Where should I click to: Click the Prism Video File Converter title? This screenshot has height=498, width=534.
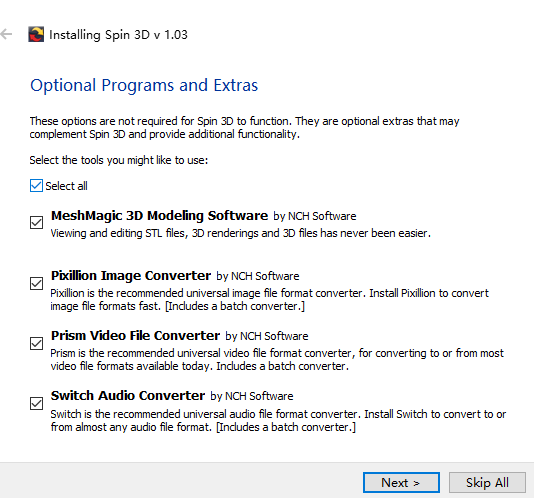tap(135, 336)
